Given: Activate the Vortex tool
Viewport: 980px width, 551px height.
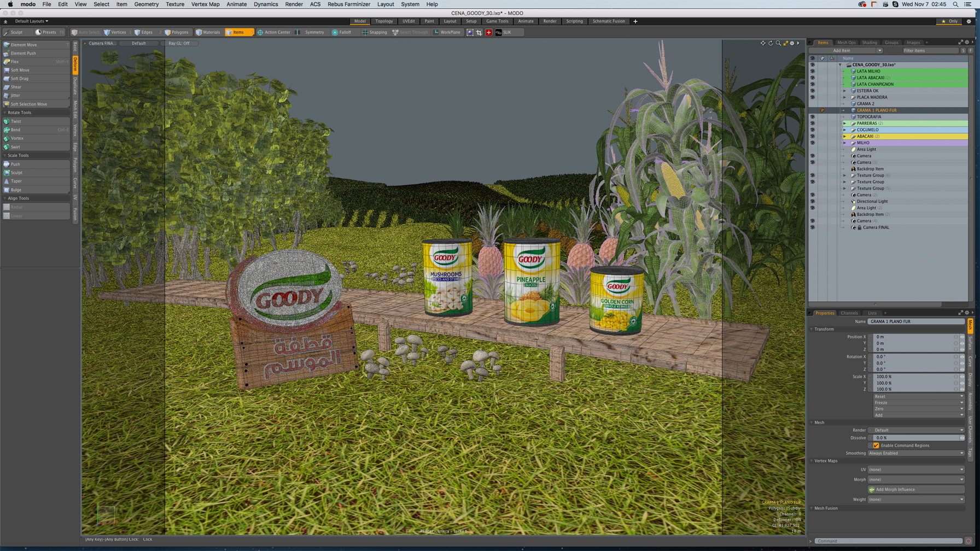Looking at the screenshot, I should coord(36,138).
